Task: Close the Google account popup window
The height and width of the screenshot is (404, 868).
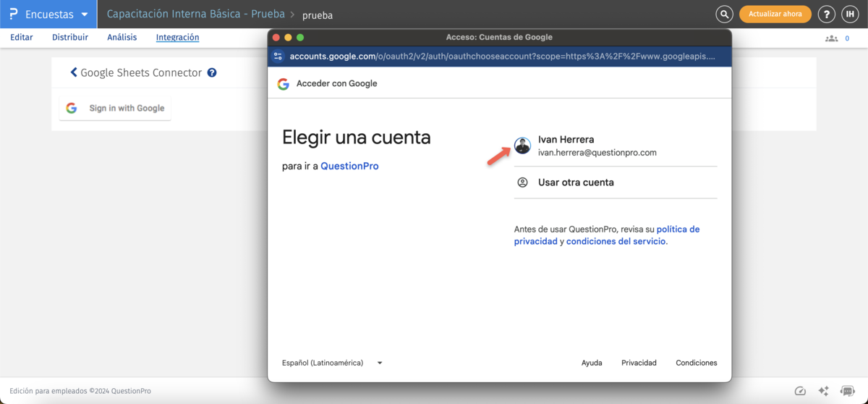Action: click(276, 37)
